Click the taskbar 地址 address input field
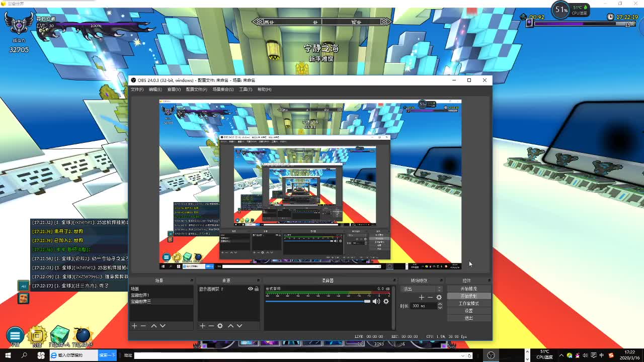 (297, 355)
